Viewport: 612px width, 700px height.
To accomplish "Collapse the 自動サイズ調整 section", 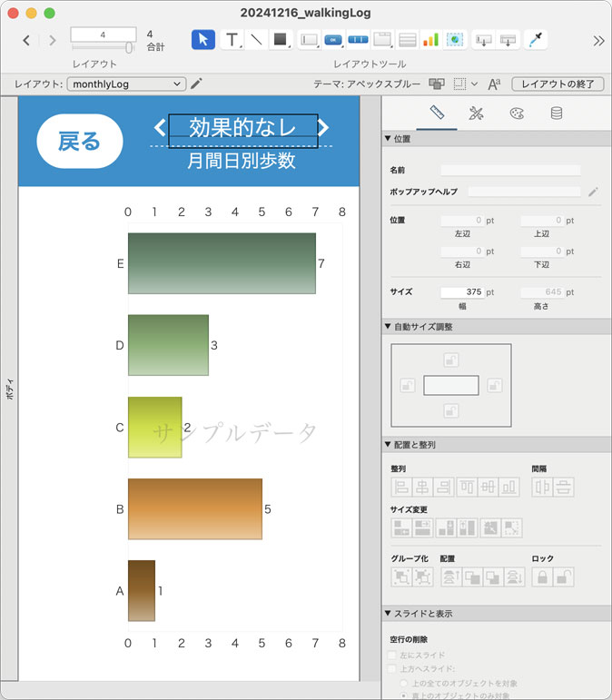I will pyautogui.click(x=388, y=326).
